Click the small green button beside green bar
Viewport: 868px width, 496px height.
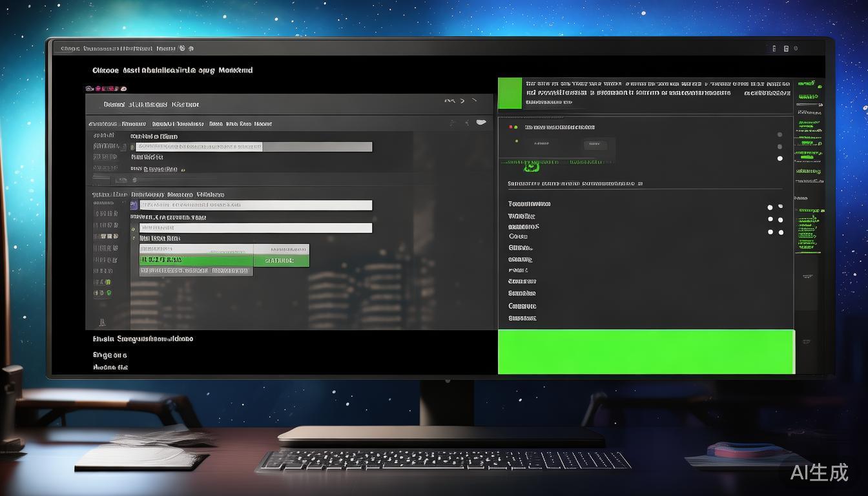(281, 260)
